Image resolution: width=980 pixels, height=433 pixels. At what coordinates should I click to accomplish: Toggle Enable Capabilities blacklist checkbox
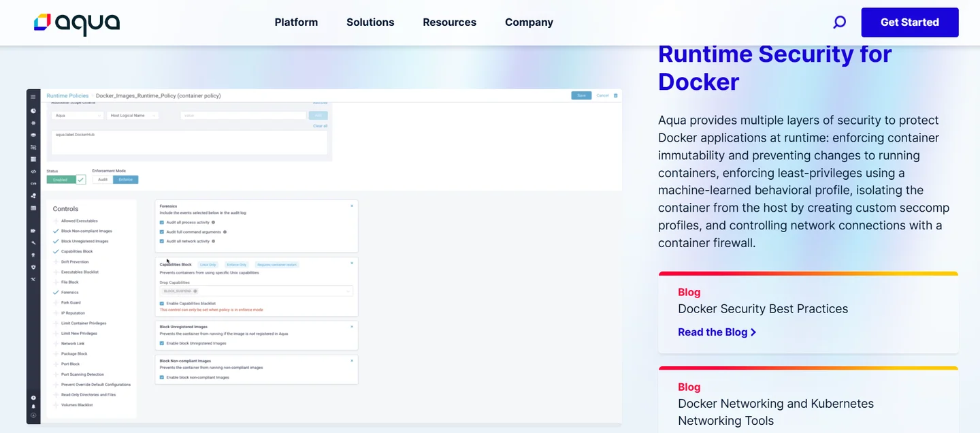tap(162, 304)
